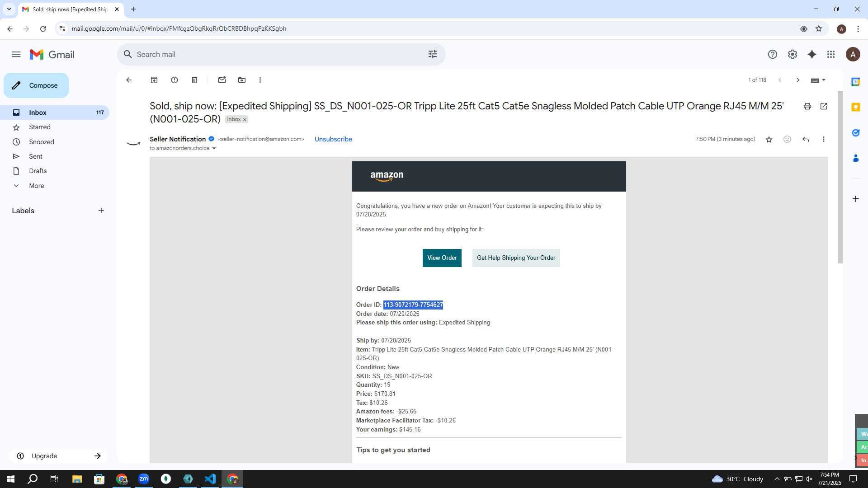This screenshot has width=868, height=488.
Task: Open Google Tasks side panel
Action: (x=855, y=133)
